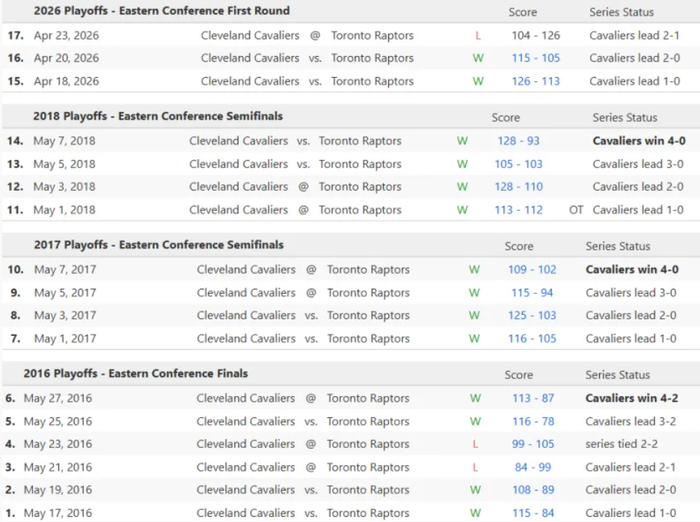The width and height of the screenshot is (700, 522).
Task: Click the W result in game 16 row
Action: tap(478, 58)
